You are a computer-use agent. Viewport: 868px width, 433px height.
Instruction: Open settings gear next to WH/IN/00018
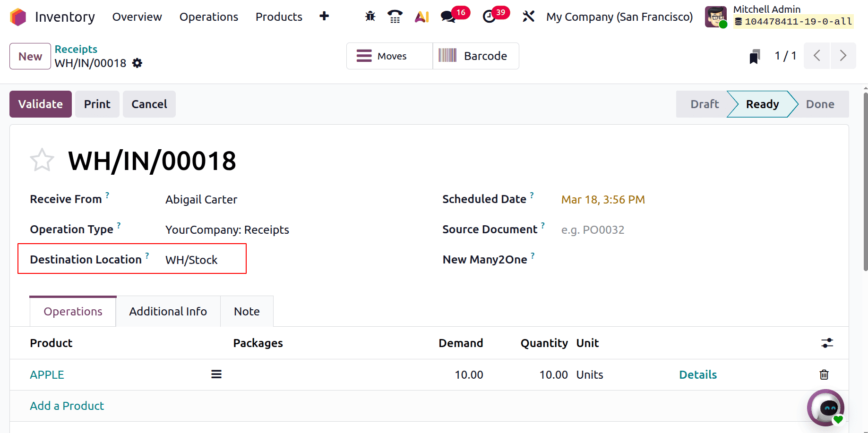pos(137,63)
